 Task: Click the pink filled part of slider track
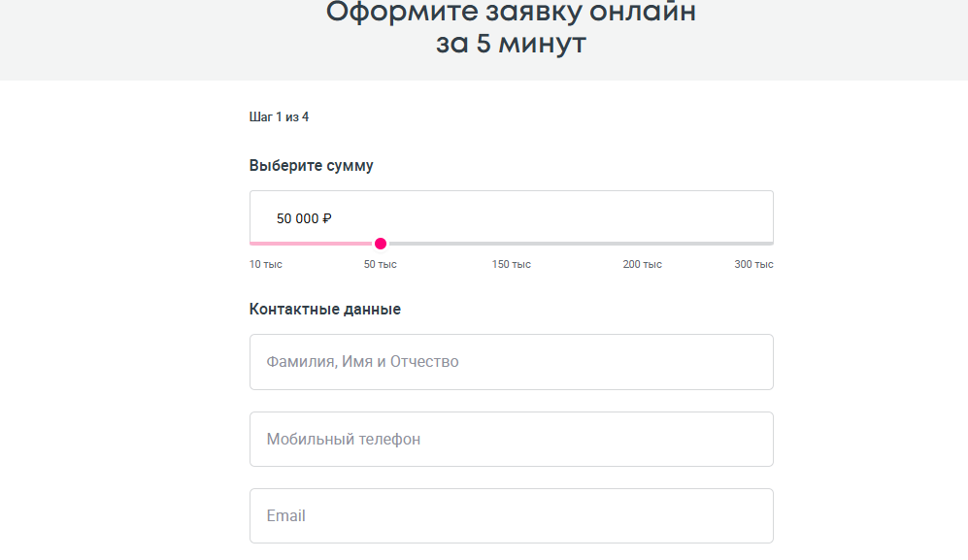coord(311,244)
